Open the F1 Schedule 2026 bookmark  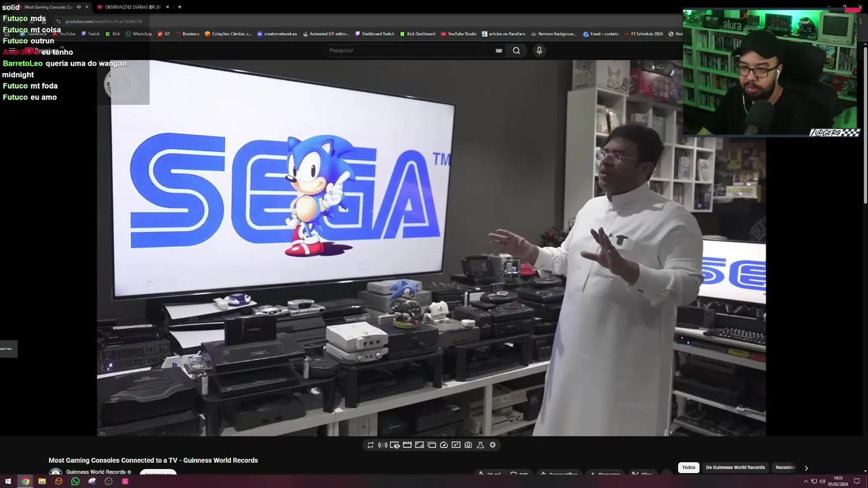click(644, 34)
